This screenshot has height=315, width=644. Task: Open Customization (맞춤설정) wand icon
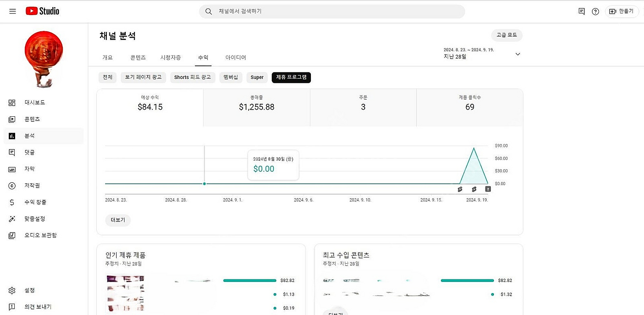pyautogui.click(x=12, y=219)
